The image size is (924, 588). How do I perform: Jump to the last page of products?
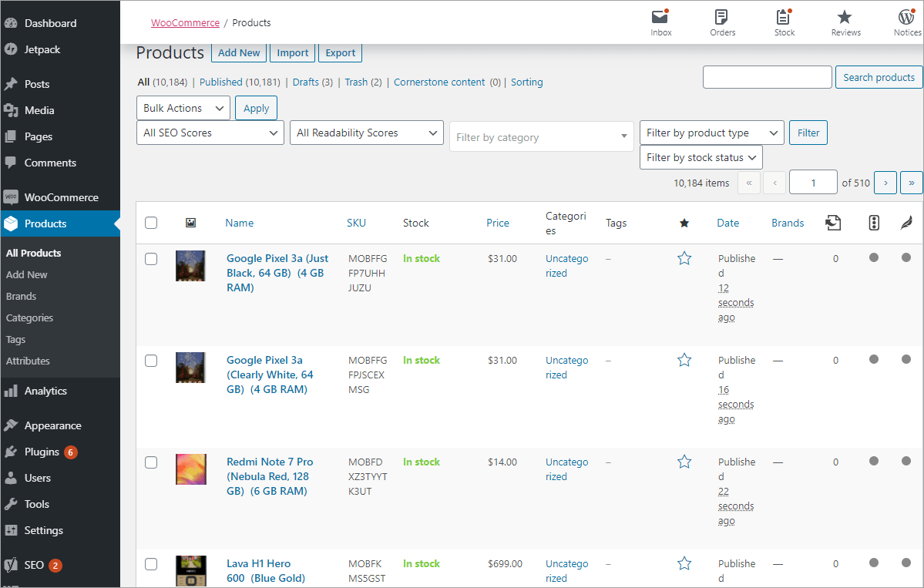pyautogui.click(x=912, y=183)
